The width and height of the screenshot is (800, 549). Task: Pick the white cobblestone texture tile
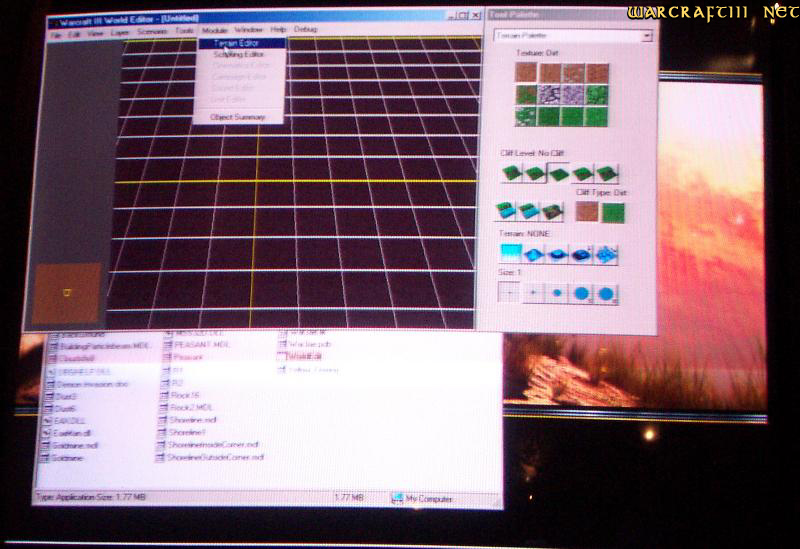pos(549,94)
